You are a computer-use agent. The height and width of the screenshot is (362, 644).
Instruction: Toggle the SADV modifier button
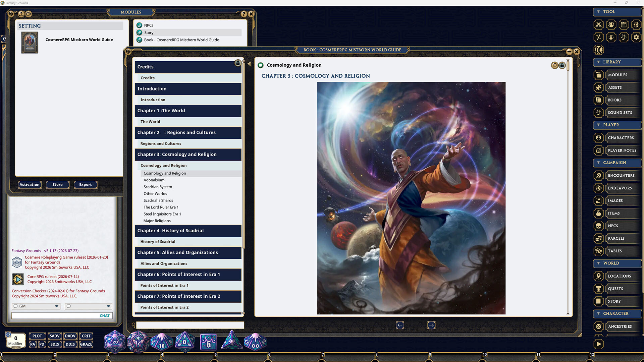click(x=55, y=336)
